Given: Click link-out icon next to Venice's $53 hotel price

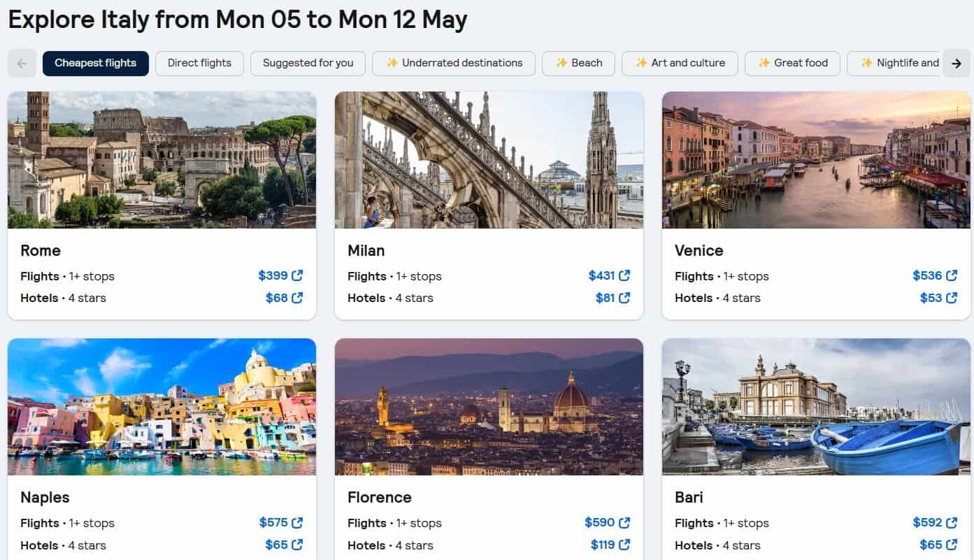Looking at the screenshot, I should (x=953, y=297).
